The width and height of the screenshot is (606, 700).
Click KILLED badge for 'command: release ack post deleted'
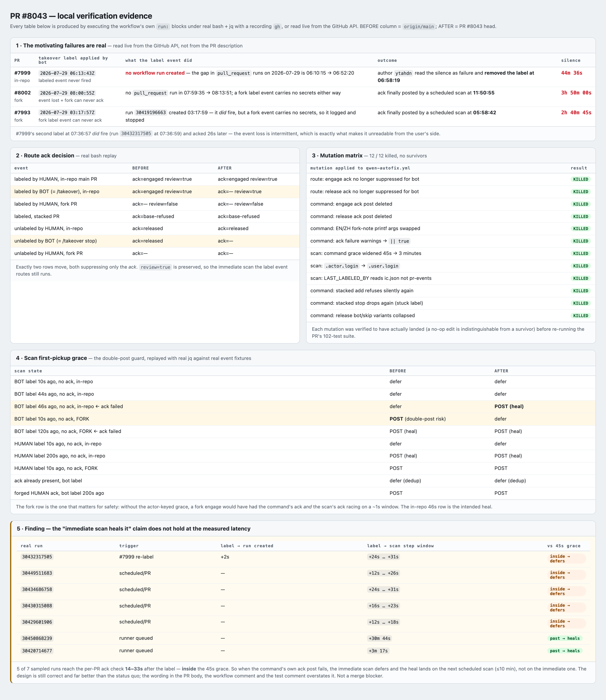click(581, 216)
